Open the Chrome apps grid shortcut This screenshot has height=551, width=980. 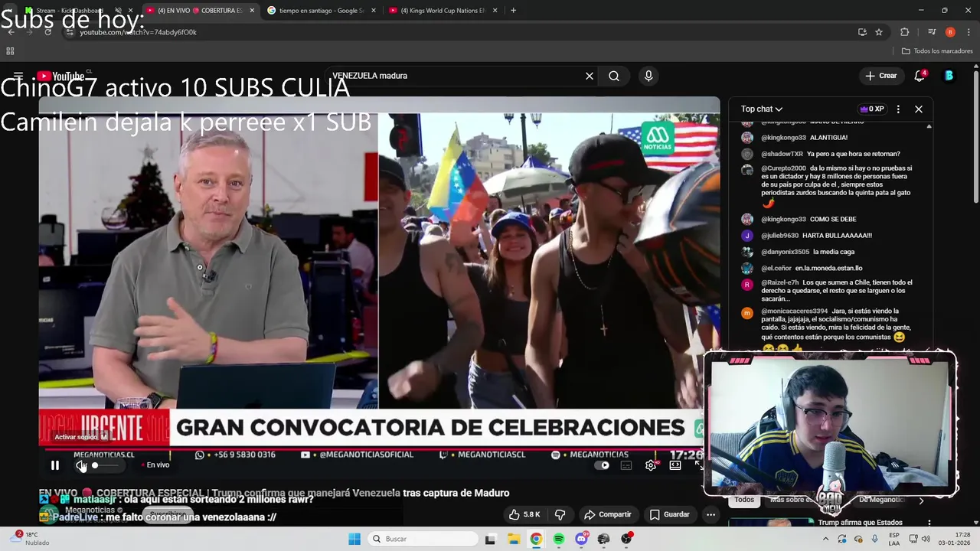coord(10,51)
